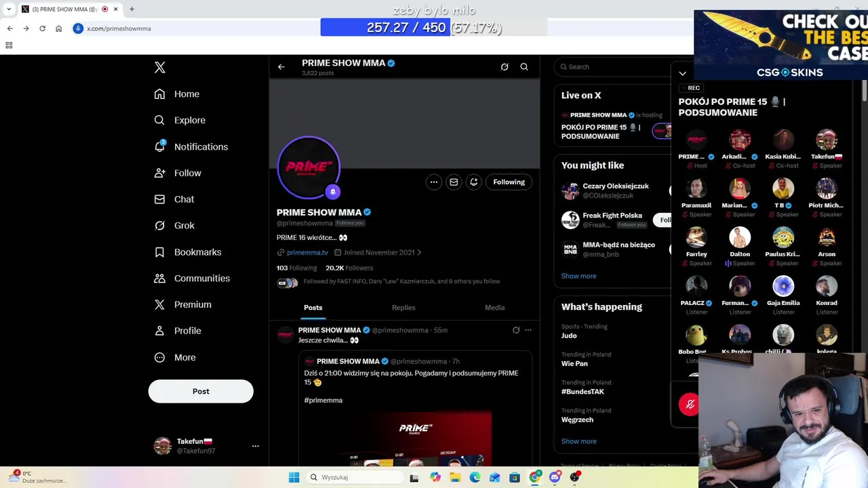
Task: Click the X logo in the sidebar
Action: point(160,67)
